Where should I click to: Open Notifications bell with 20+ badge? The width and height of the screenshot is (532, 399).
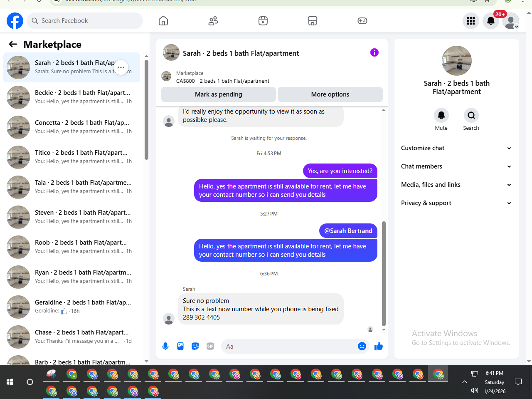click(491, 21)
